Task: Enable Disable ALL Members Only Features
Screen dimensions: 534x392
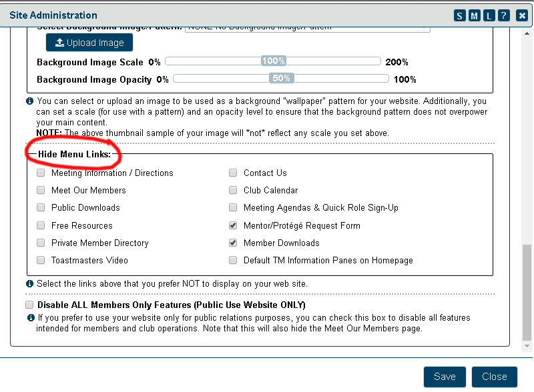Action: (29, 305)
